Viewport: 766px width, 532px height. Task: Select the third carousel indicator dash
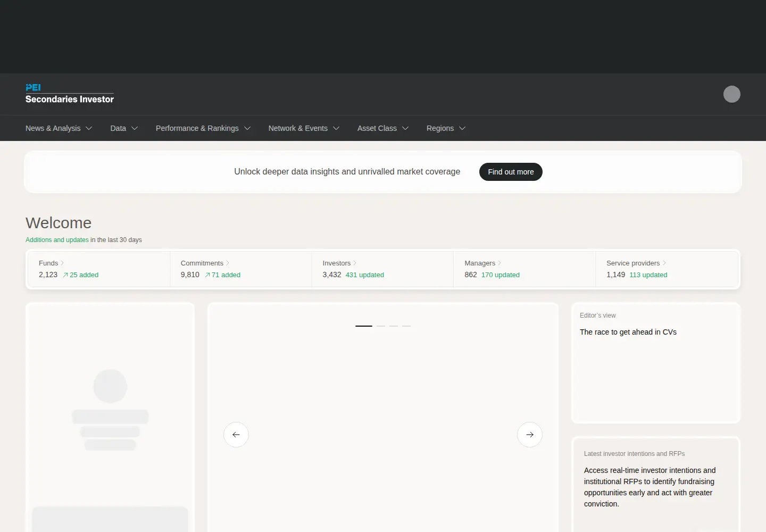394,326
